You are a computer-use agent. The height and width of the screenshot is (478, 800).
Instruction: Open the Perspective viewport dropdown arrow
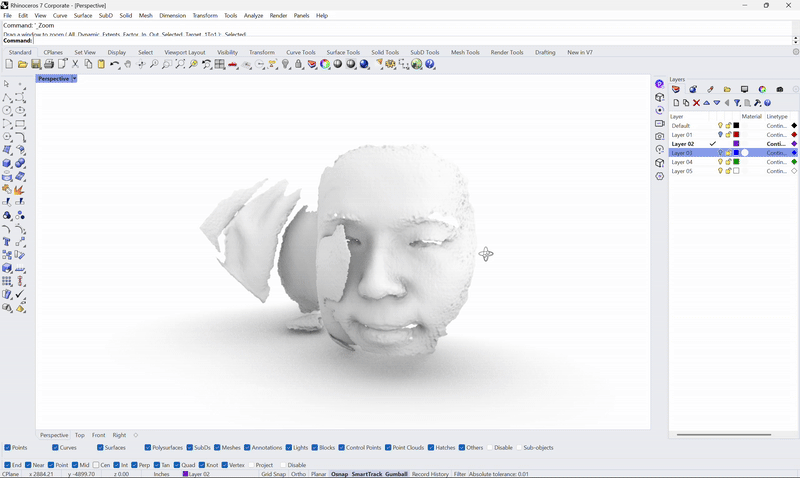(74, 78)
